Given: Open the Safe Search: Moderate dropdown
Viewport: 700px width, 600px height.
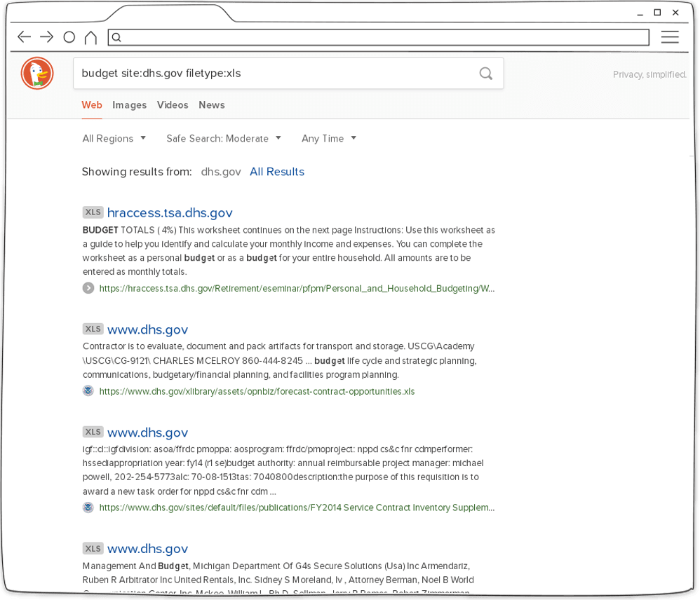Looking at the screenshot, I should 224,138.
